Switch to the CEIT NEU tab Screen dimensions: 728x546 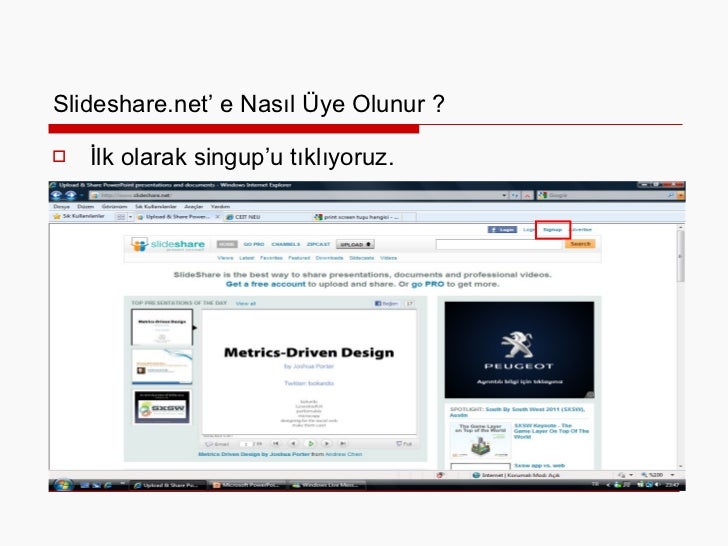244,217
